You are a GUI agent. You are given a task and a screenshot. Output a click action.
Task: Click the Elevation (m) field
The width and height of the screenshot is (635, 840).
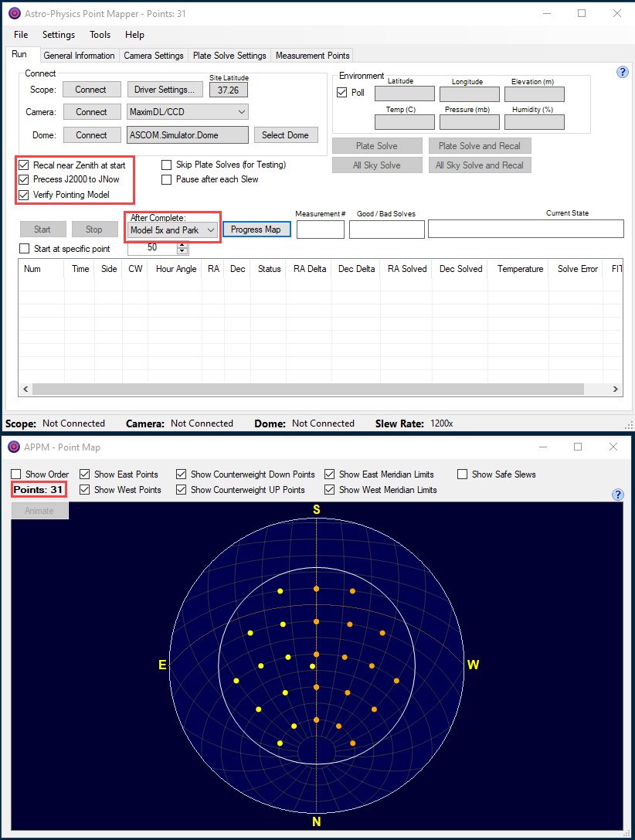pos(535,94)
